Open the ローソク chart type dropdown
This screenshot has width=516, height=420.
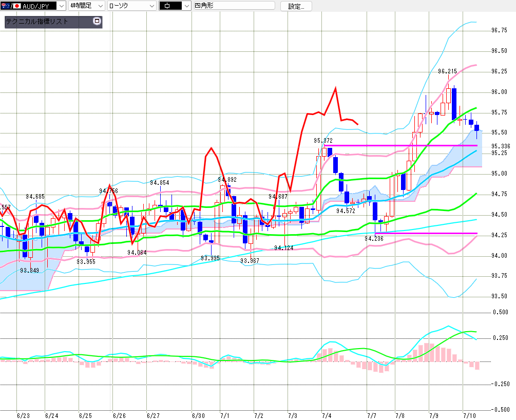(131, 6)
